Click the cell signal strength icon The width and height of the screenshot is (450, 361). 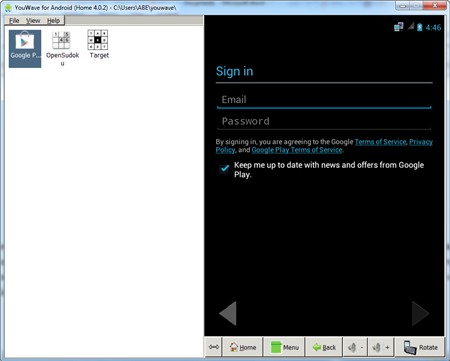click(411, 26)
